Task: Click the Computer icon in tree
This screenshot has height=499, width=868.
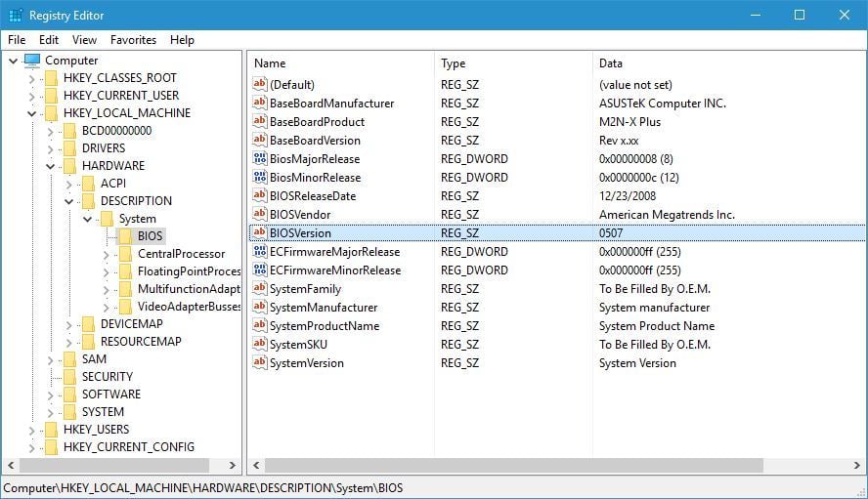Action: pyautogui.click(x=32, y=60)
